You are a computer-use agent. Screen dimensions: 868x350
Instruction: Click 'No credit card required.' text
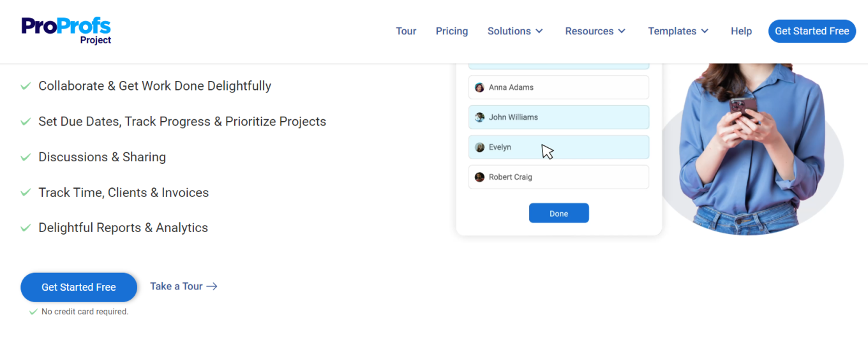(85, 312)
